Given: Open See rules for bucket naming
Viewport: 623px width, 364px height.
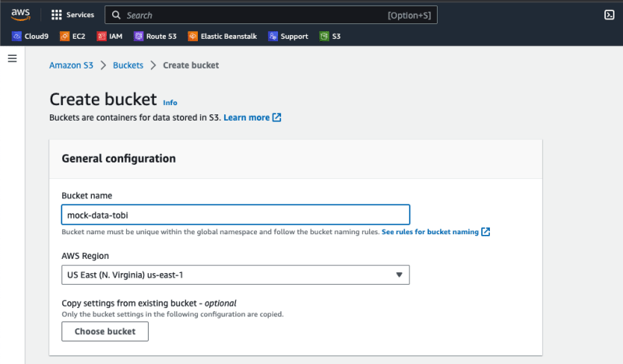Looking at the screenshot, I should tap(430, 232).
